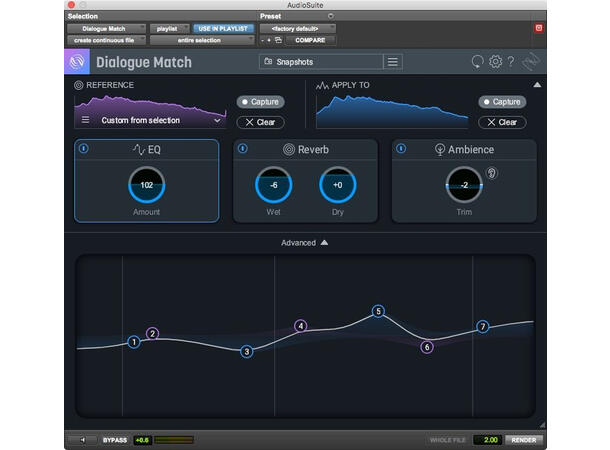This screenshot has height=450, width=610.
Task: Open the settings gear icon
Action: click(495, 61)
